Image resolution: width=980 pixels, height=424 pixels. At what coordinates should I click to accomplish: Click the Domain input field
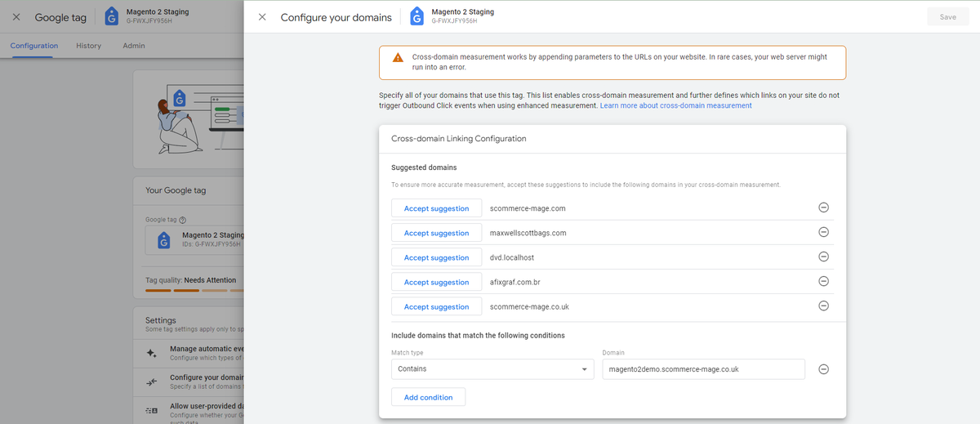[x=703, y=369]
